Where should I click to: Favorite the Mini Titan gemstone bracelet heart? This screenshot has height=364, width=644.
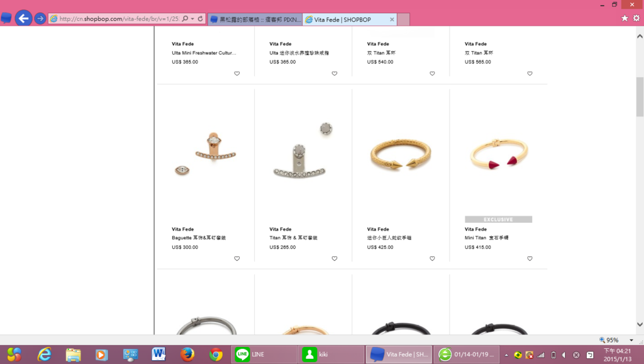530,259
